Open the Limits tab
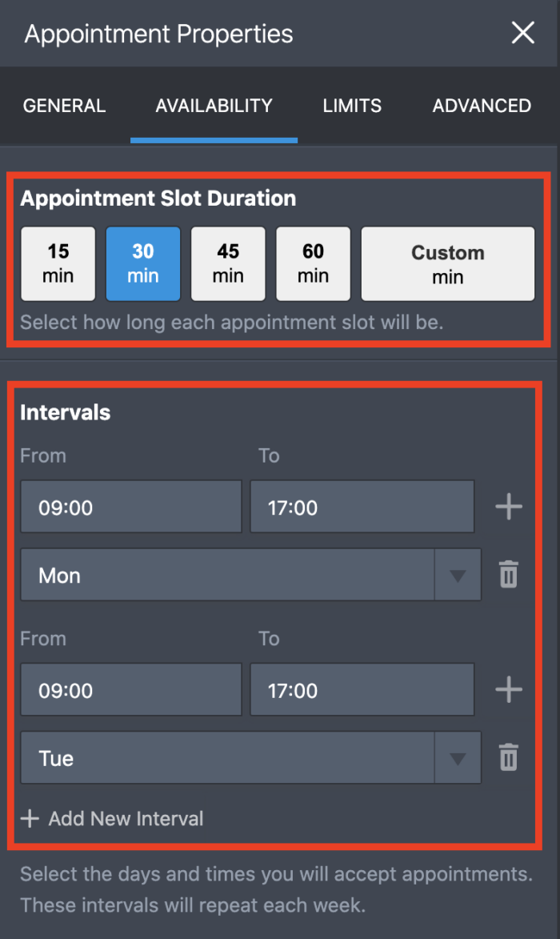 pyautogui.click(x=352, y=106)
